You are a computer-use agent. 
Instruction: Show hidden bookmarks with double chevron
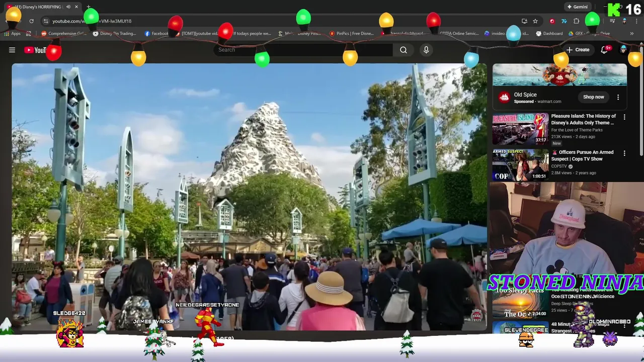(x=632, y=34)
